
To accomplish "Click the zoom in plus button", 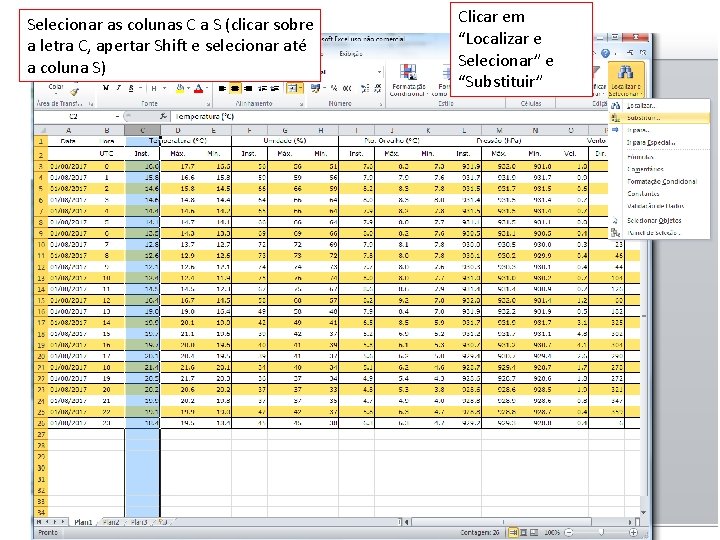I will [x=634, y=533].
